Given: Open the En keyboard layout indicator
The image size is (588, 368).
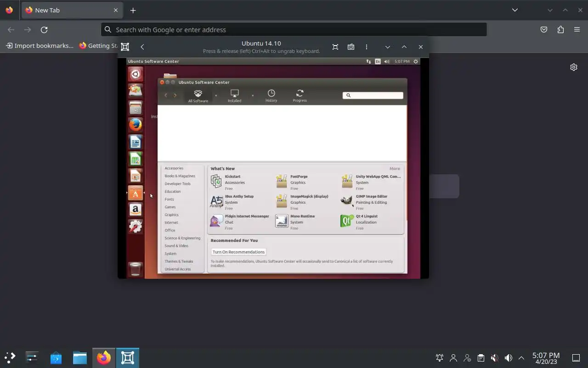Looking at the screenshot, I should 378,61.
